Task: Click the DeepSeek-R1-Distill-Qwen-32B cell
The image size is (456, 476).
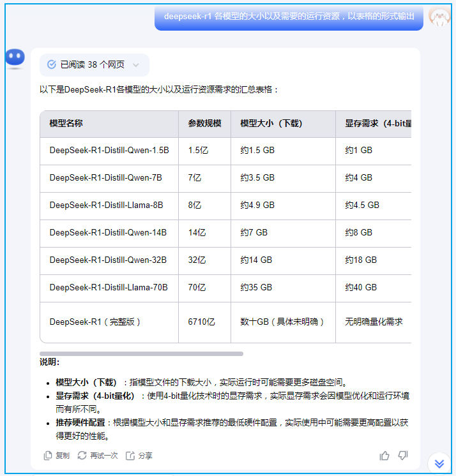Action: coord(109,260)
